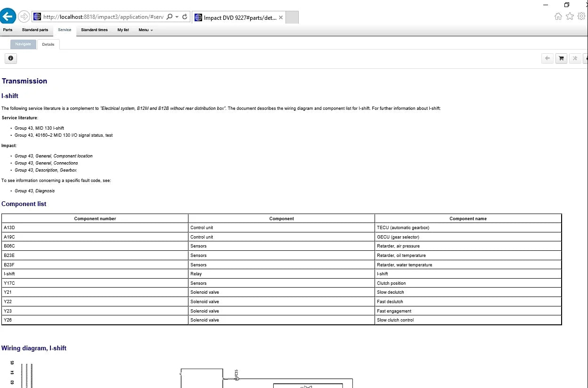Minimize the browser window
The height and width of the screenshot is (388, 588).
[x=546, y=4]
